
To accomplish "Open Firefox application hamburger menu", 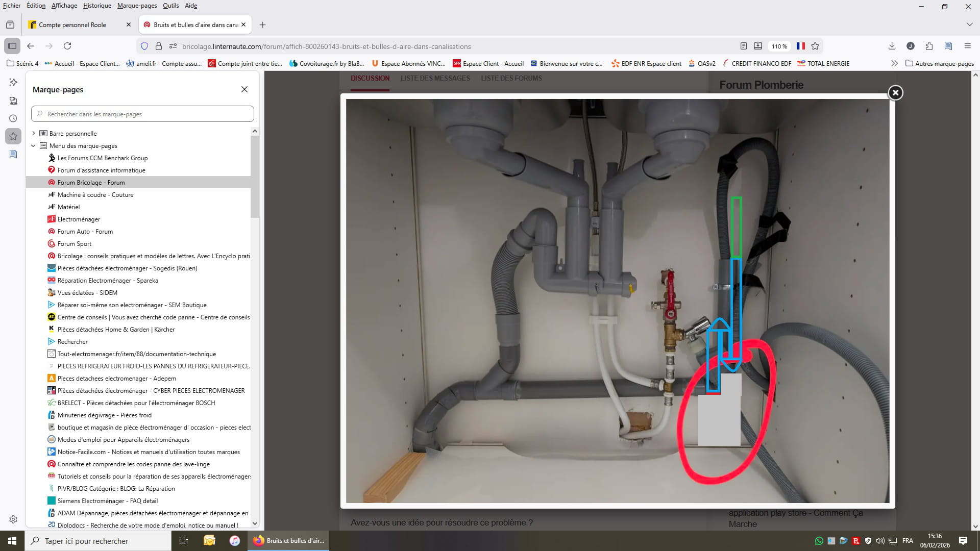I will pyautogui.click(x=967, y=46).
